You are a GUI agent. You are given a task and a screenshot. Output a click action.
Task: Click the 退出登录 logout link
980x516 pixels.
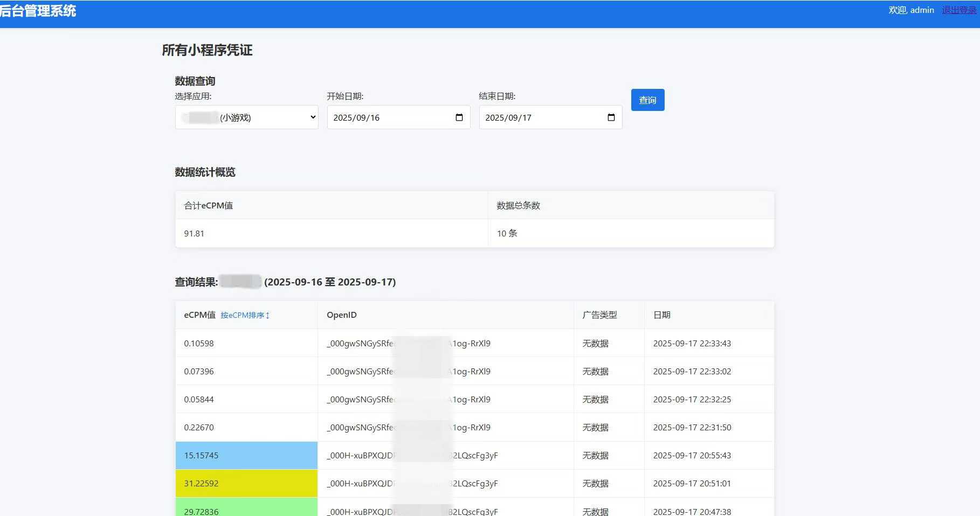pos(959,10)
